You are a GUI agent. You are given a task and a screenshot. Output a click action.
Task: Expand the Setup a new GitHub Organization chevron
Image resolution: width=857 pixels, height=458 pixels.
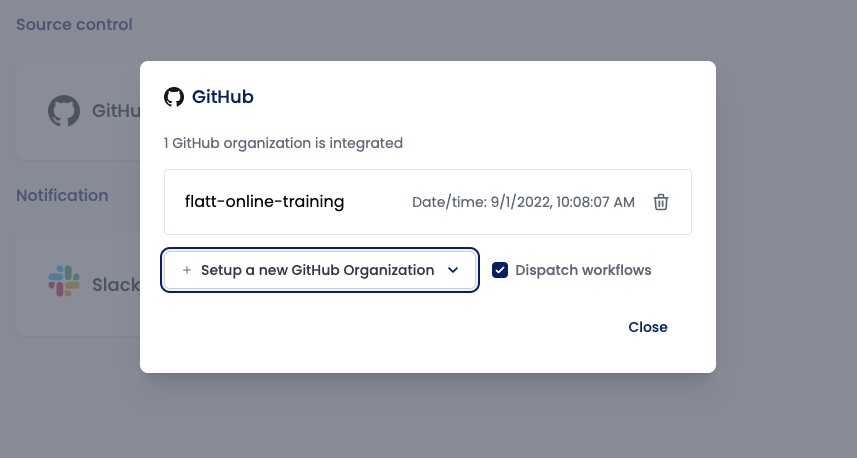453,270
